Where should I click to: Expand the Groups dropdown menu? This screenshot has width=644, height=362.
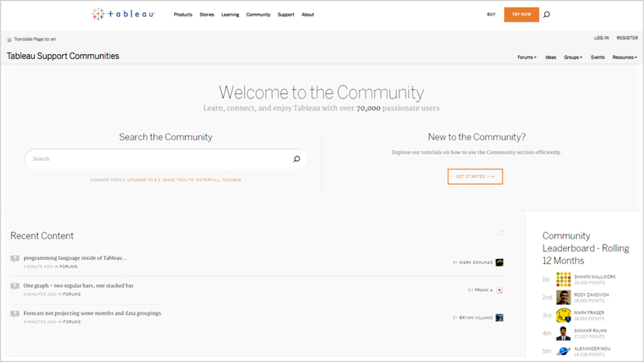coord(572,57)
